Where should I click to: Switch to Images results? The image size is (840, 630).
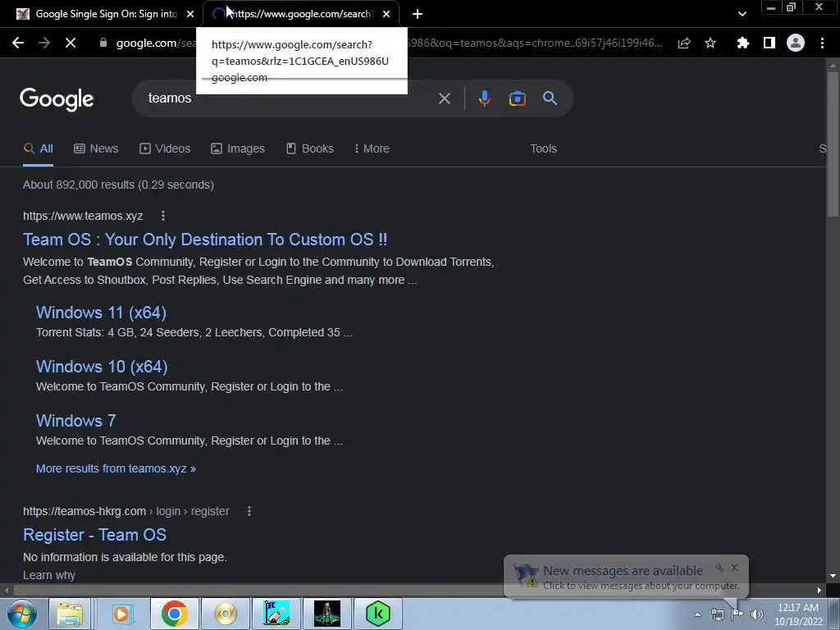[238, 148]
